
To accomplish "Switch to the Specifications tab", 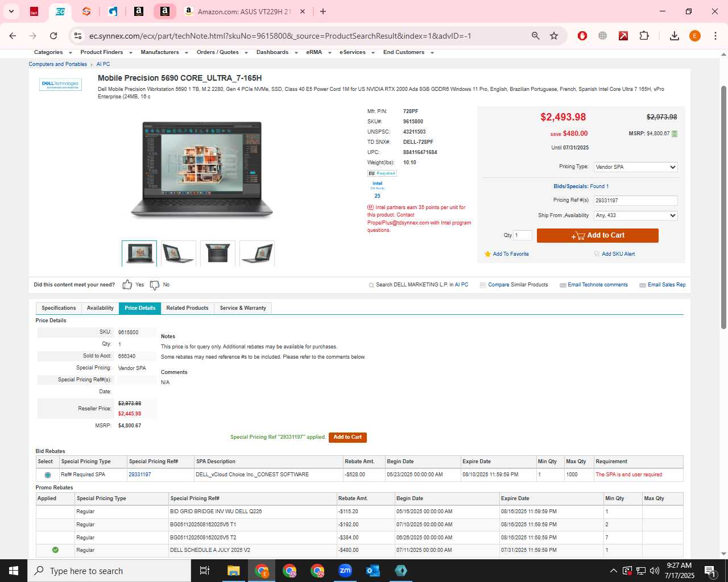I will coord(59,308).
